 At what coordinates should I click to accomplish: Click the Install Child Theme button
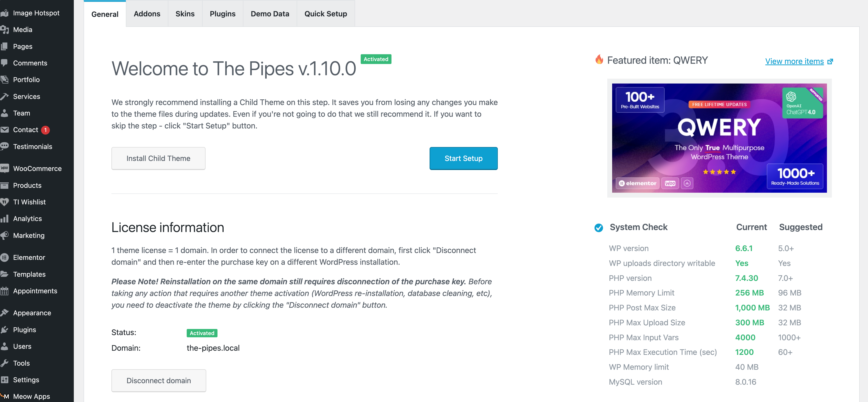tap(158, 158)
